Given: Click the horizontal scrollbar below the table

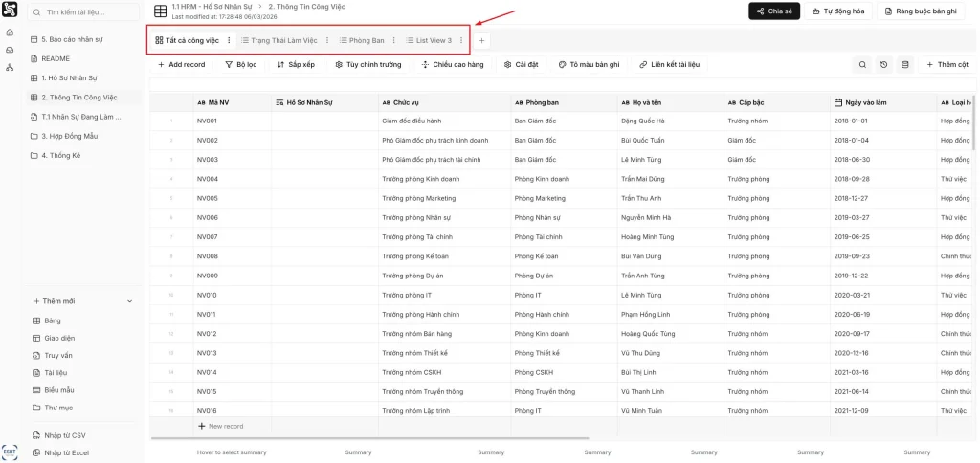Looking at the screenshot, I should tap(370, 439).
